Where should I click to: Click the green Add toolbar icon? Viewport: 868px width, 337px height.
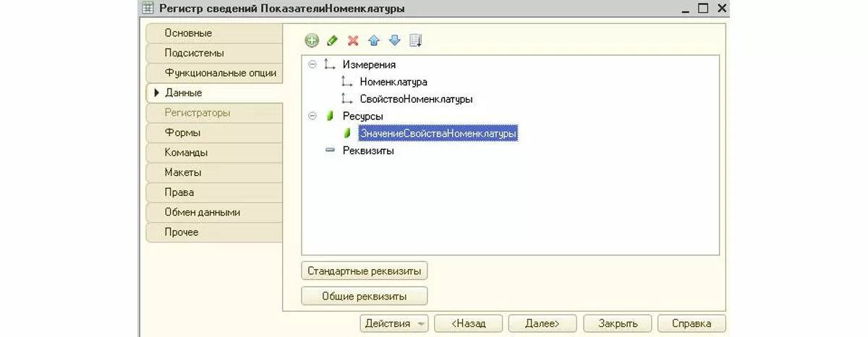pos(312,40)
